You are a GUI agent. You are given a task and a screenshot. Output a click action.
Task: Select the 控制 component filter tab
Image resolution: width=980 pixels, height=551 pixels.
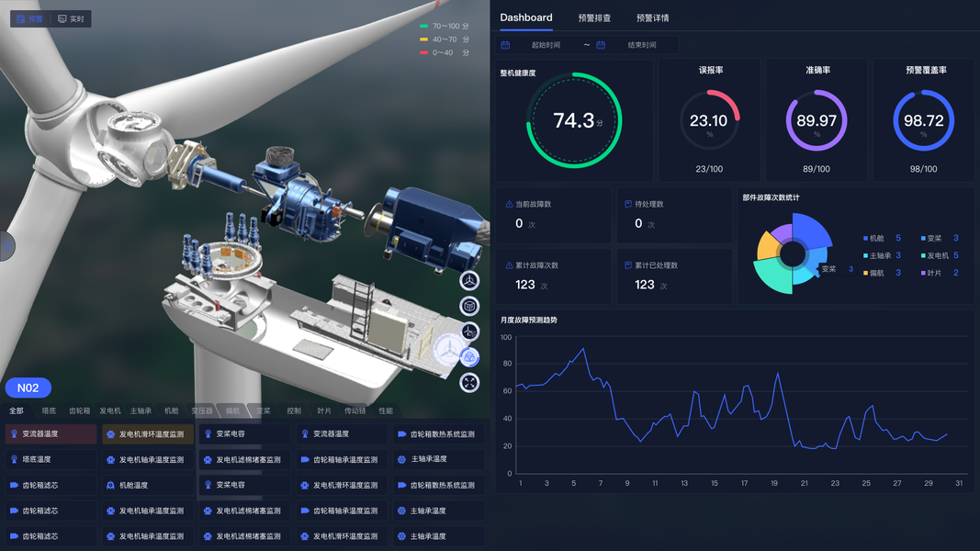294,410
